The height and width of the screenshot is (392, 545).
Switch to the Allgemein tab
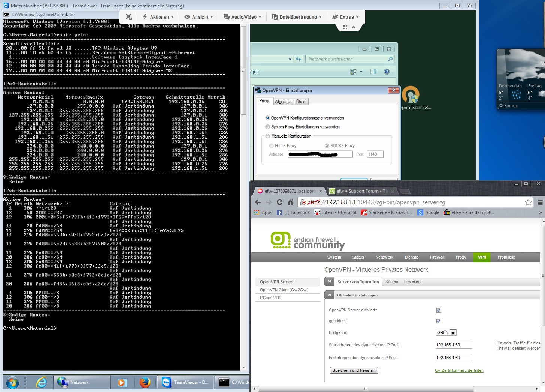pos(283,102)
